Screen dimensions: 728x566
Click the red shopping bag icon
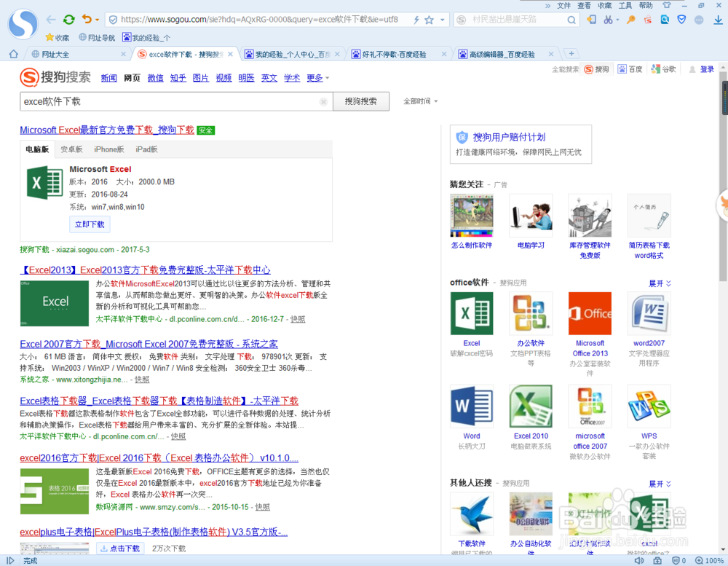648,20
